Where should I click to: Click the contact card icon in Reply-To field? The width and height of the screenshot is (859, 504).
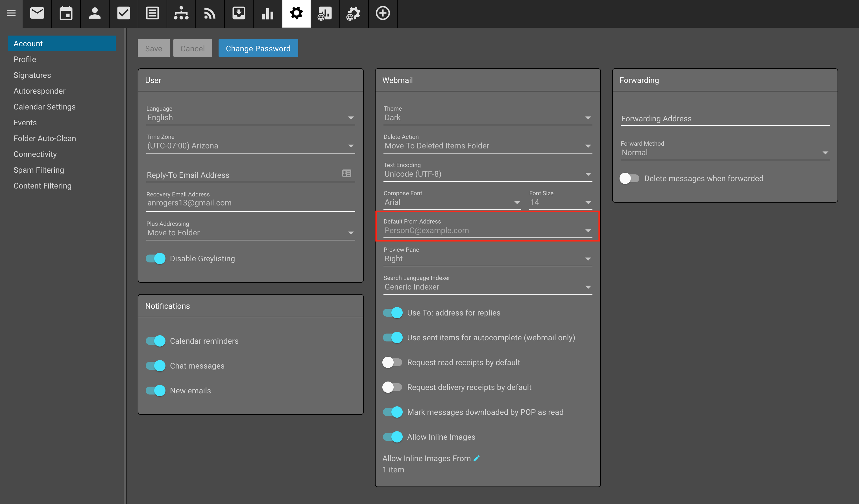tap(346, 173)
